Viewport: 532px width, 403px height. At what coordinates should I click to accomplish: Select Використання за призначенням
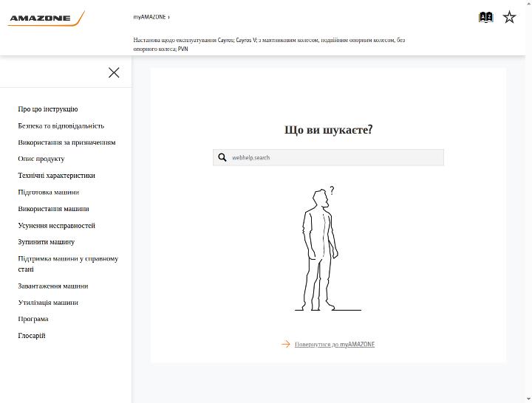click(x=66, y=142)
